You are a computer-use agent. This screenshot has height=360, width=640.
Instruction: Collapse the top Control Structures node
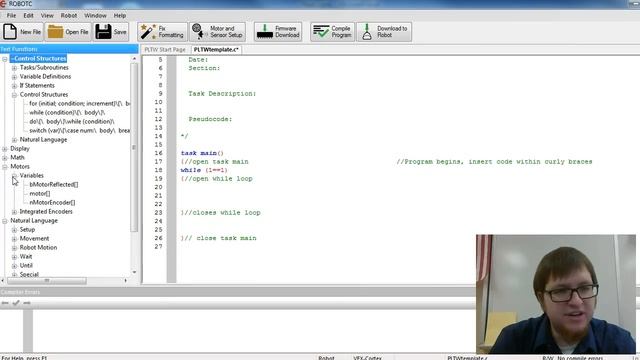[5, 59]
